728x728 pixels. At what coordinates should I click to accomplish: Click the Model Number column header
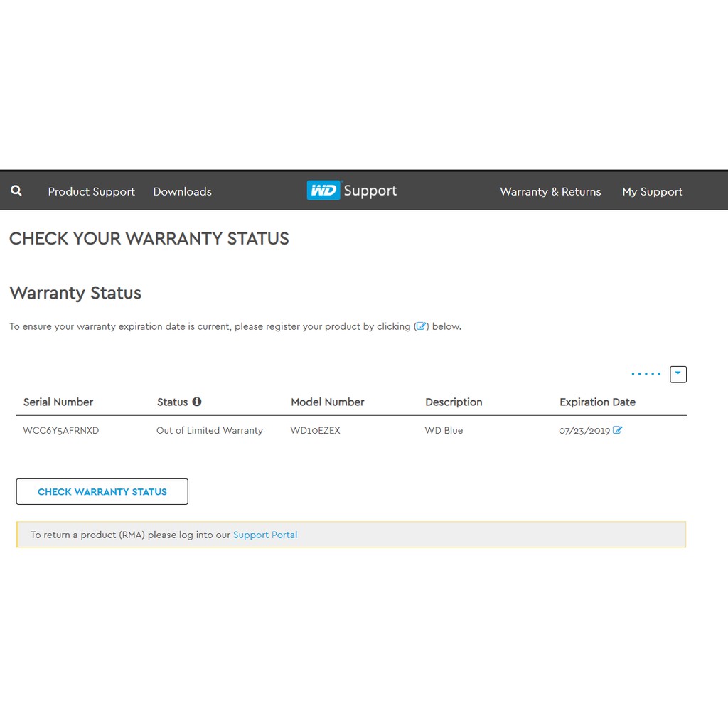coord(327,402)
